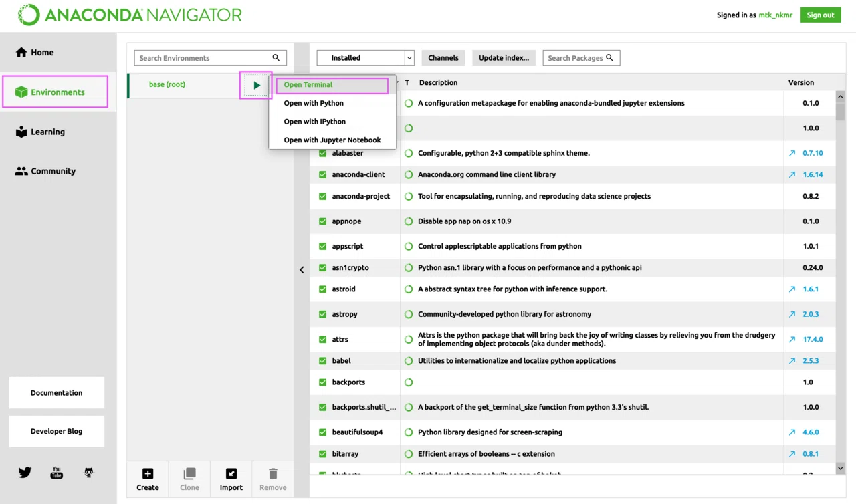
Task: Click the magnifier in Search Packages
Action: click(x=609, y=58)
